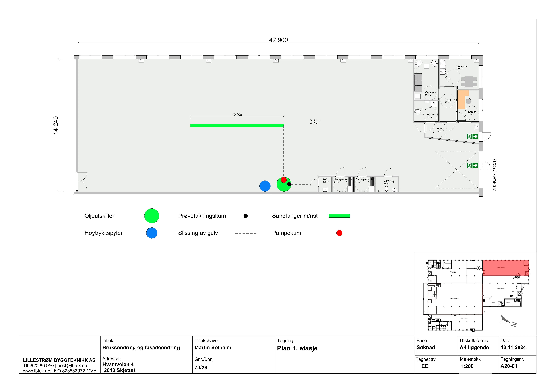Click the green Oljeutskiller circle in the legend
555x392 pixels.
[152, 216]
